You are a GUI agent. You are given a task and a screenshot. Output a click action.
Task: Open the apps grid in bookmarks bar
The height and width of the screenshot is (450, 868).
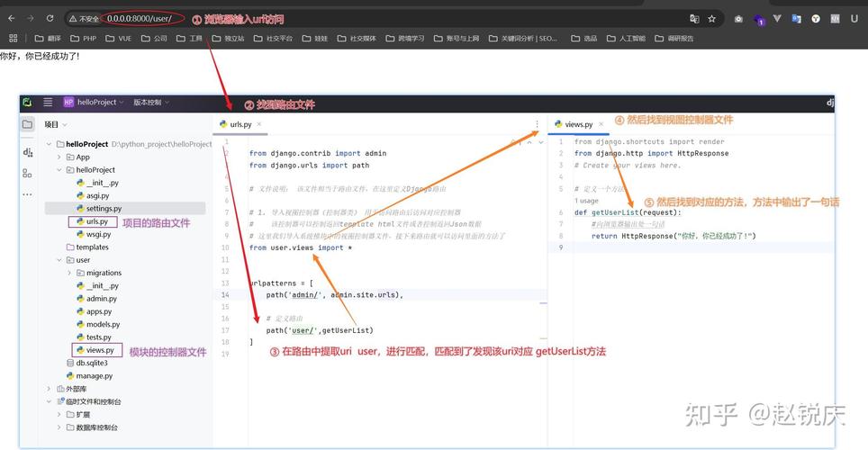tap(14, 38)
